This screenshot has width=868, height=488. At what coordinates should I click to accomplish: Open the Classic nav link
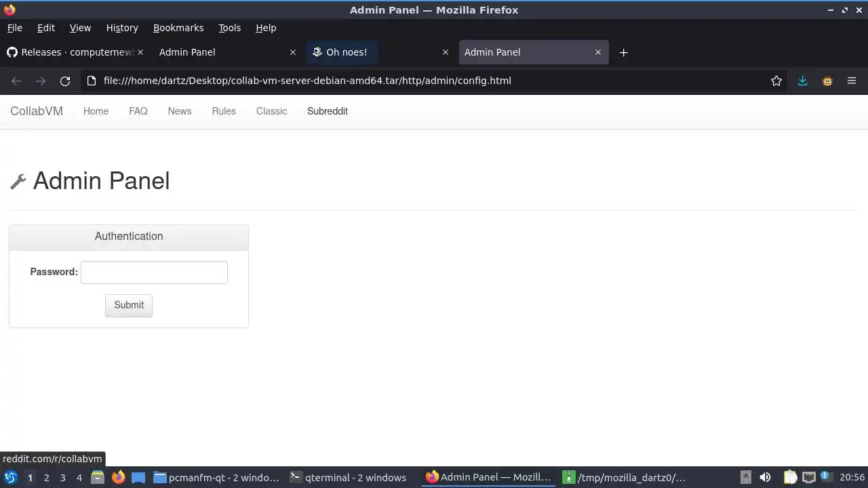click(x=271, y=111)
